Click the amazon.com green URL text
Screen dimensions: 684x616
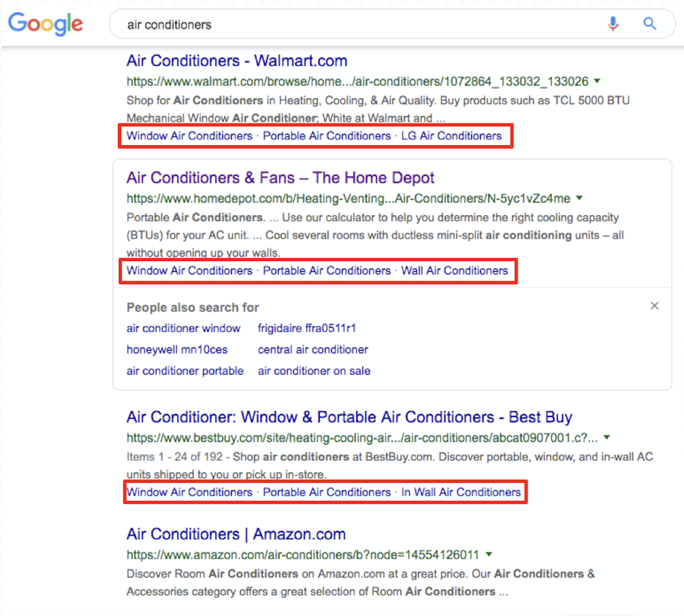pyautogui.click(x=303, y=555)
